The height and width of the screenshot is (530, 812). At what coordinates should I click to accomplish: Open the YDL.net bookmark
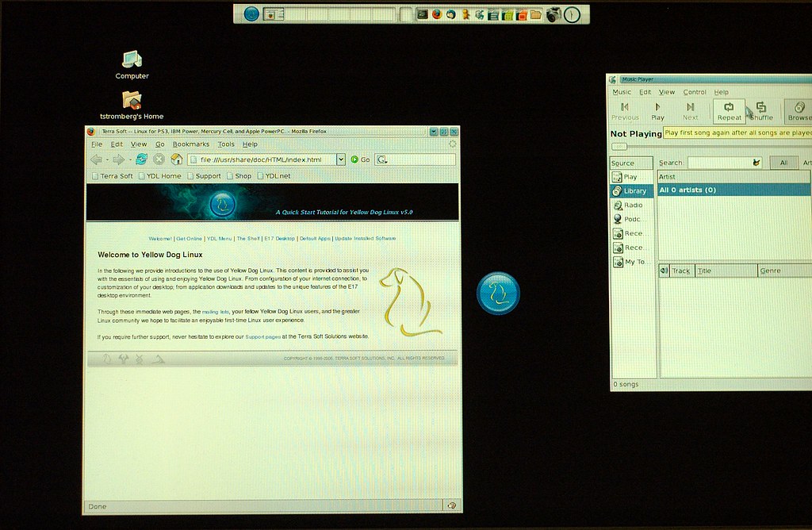point(274,176)
